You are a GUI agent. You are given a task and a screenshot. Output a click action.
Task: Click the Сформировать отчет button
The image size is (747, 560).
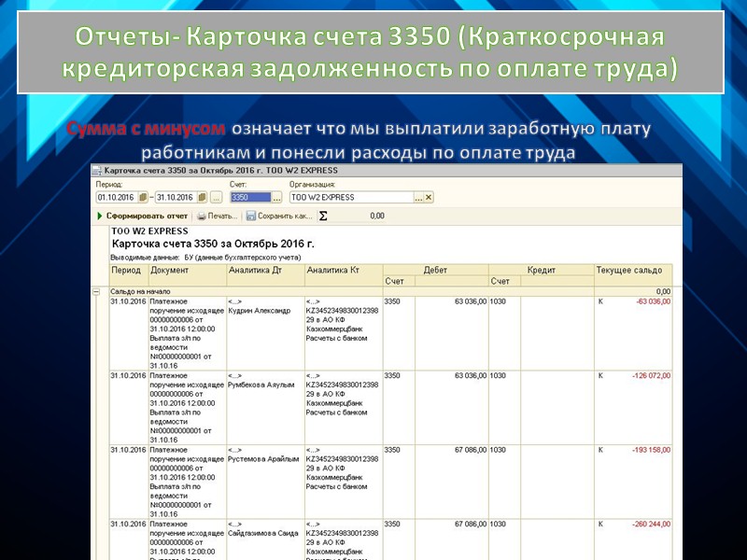click(143, 216)
